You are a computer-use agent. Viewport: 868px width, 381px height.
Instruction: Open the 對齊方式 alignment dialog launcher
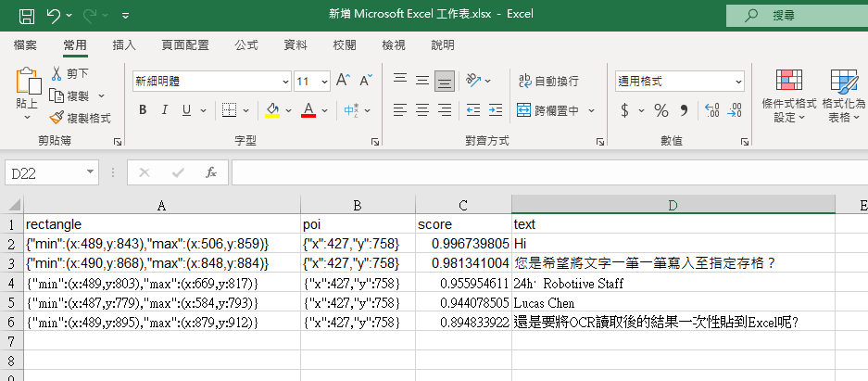click(600, 142)
